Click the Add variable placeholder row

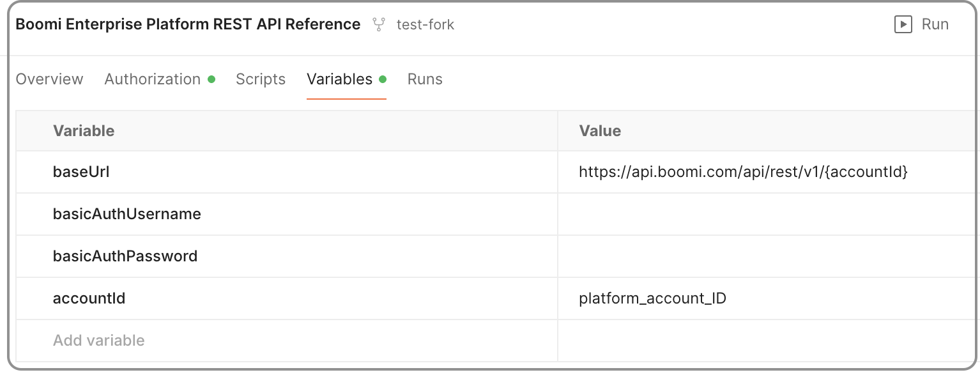pos(98,340)
